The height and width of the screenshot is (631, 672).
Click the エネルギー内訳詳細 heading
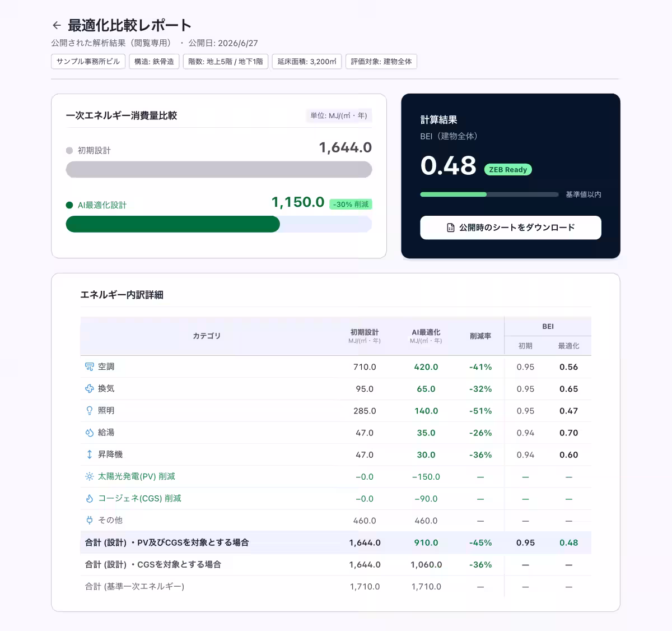[122, 295]
